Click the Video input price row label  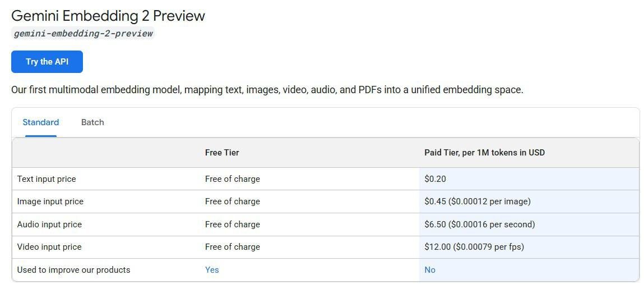pyautogui.click(x=49, y=247)
